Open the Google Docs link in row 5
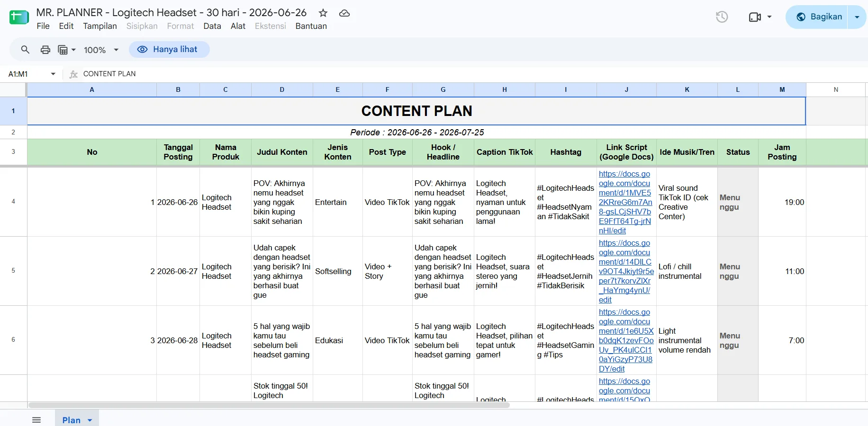Screen dimensions: 868x426 [626, 271]
